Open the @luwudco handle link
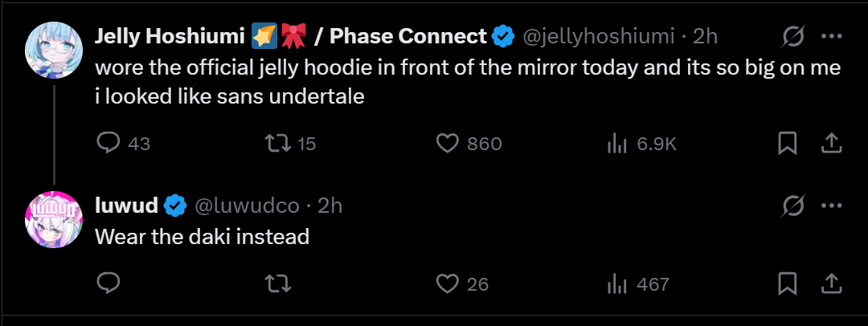This screenshot has height=326, width=868. (248, 206)
